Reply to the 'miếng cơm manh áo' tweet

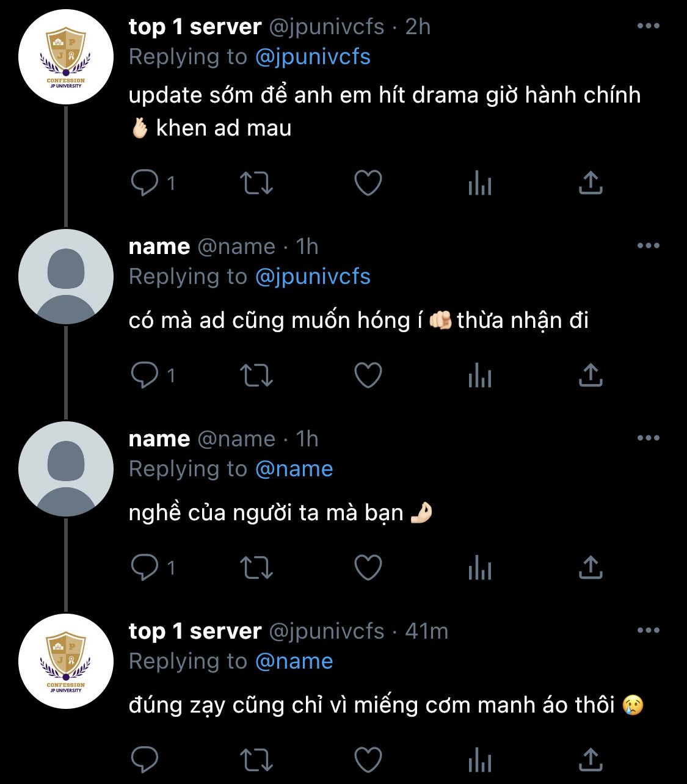[x=145, y=760]
